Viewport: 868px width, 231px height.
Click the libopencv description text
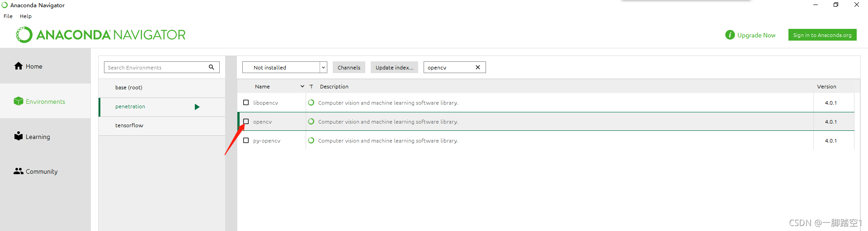(388, 103)
